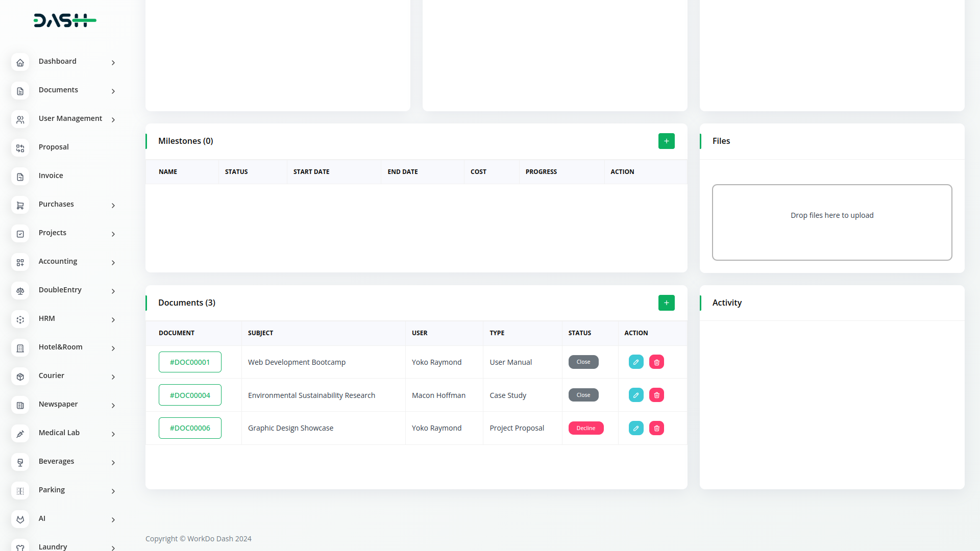The height and width of the screenshot is (551, 980).
Task: Expand the User Management chevron
Action: point(113,120)
